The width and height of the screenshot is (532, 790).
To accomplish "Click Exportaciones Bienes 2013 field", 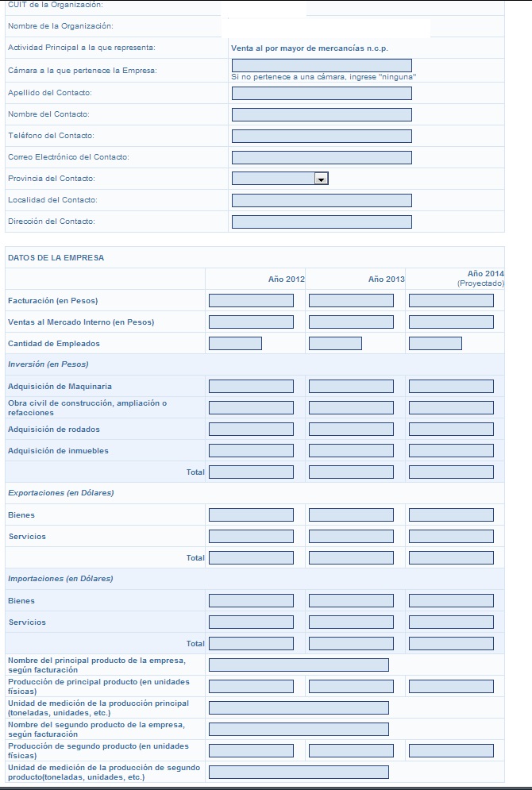I will click(351, 515).
